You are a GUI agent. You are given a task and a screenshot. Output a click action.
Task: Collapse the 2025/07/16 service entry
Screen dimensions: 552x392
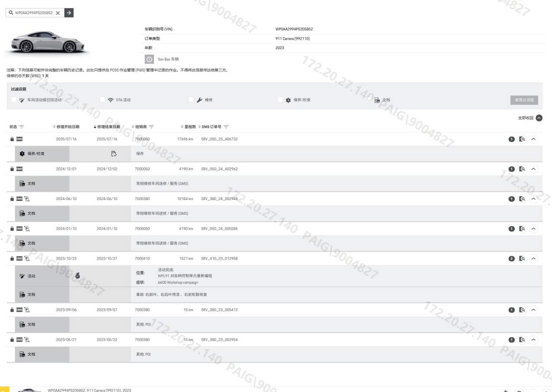[534, 139]
